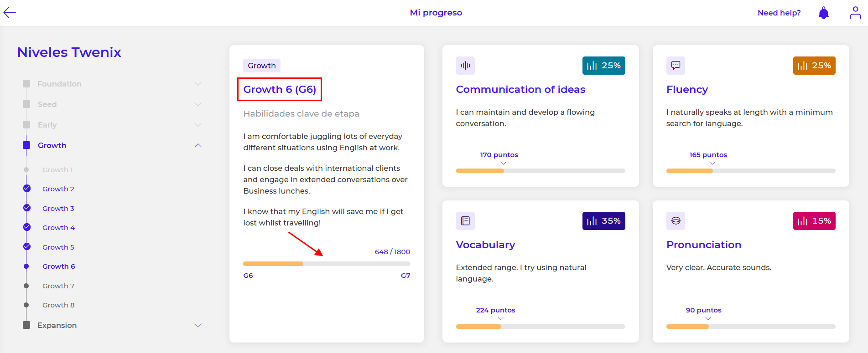Select Growth 7 in the level list

click(x=58, y=286)
